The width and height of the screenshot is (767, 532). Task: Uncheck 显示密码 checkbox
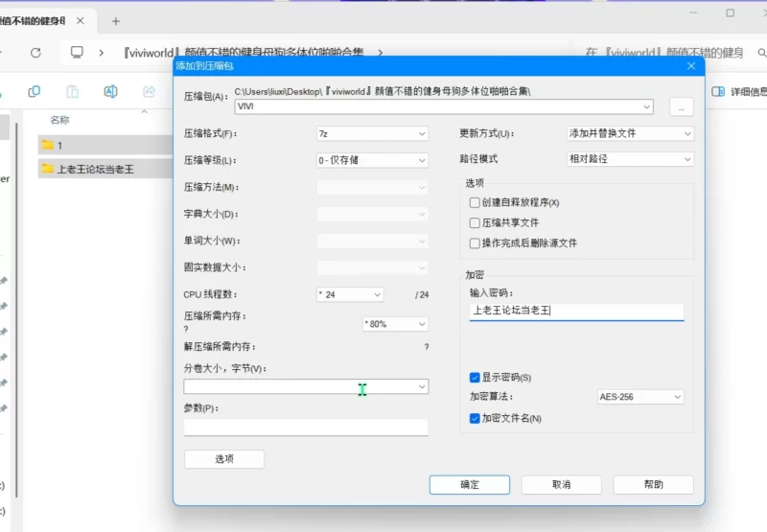[x=474, y=378]
